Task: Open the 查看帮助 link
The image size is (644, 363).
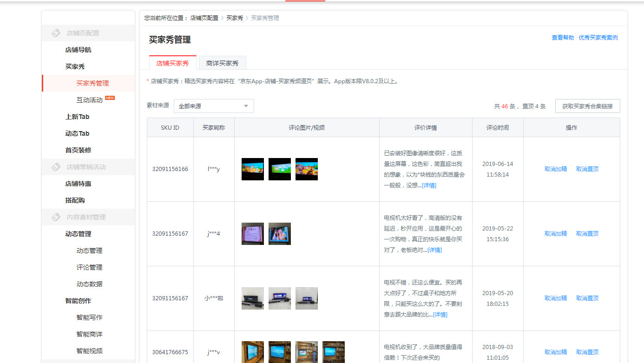Action: pyautogui.click(x=563, y=38)
